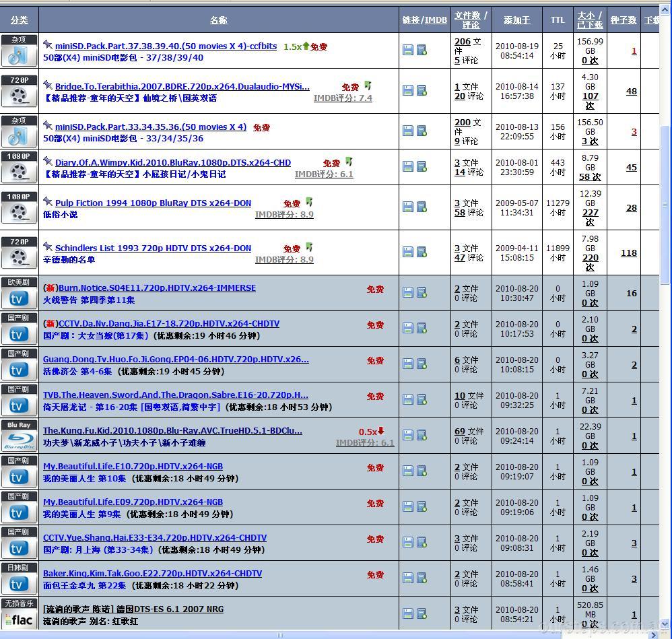Open the Blu Ray category icon beside The Kung Fu Kid

click(x=19, y=436)
